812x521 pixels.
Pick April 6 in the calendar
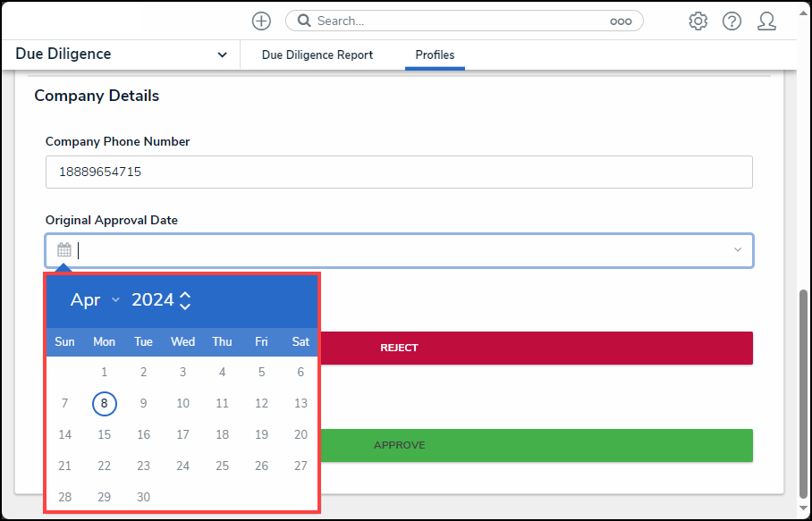click(x=300, y=372)
